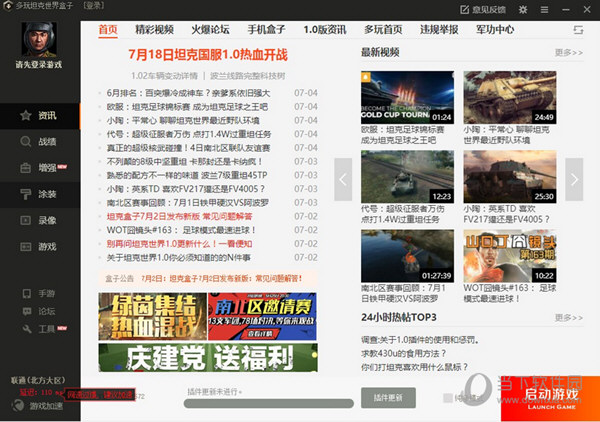Open the 增强 enhancement section
This screenshot has width=600, height=422.
click(40, 168)
